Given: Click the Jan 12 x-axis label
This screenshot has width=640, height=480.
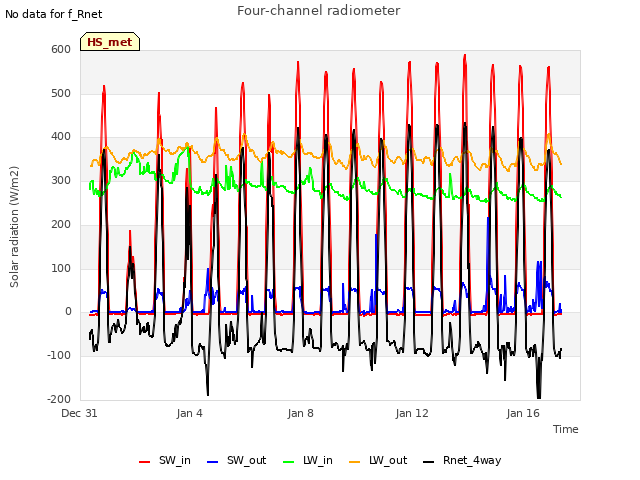Looking at the screenshot, I should (x=412, y=413).
